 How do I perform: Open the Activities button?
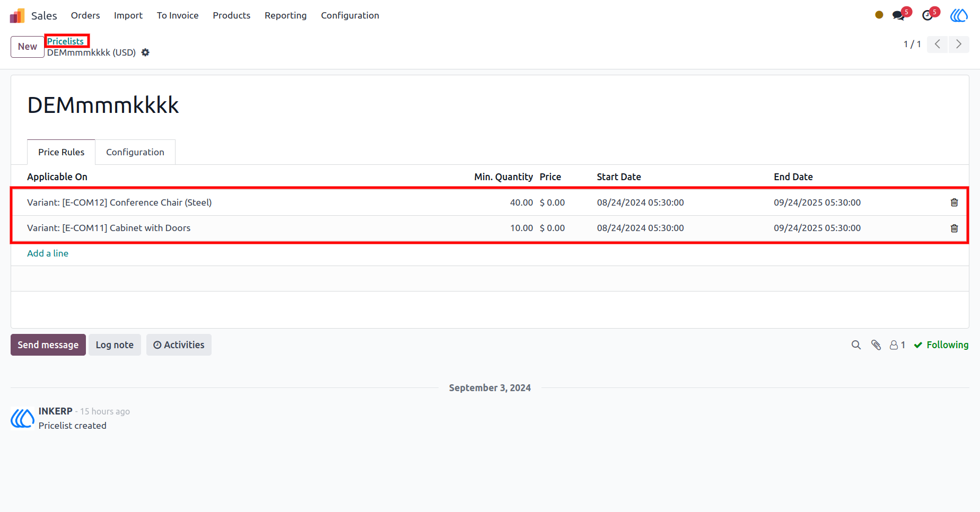(x=179, y=345)
